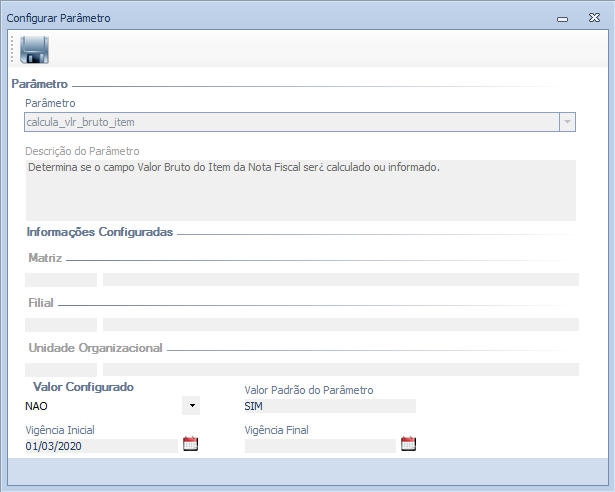This screenshot has width=615, height=492.
Task: Click the Descrição do Parâmetro text area
Action: 300,190
